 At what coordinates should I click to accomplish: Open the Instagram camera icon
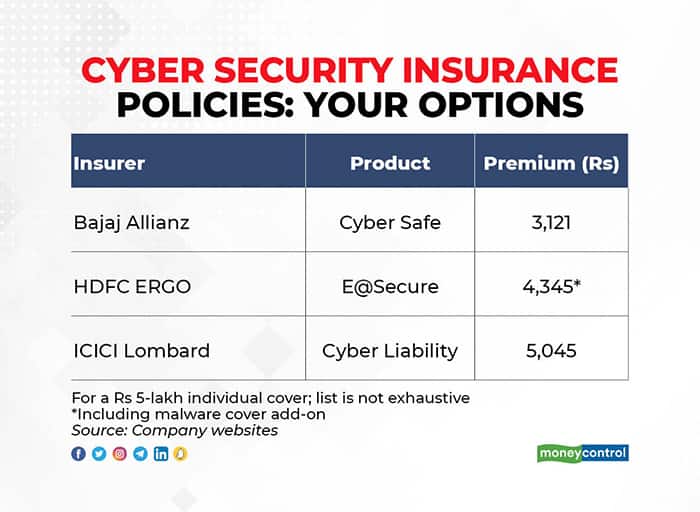(x=120, y=454)
